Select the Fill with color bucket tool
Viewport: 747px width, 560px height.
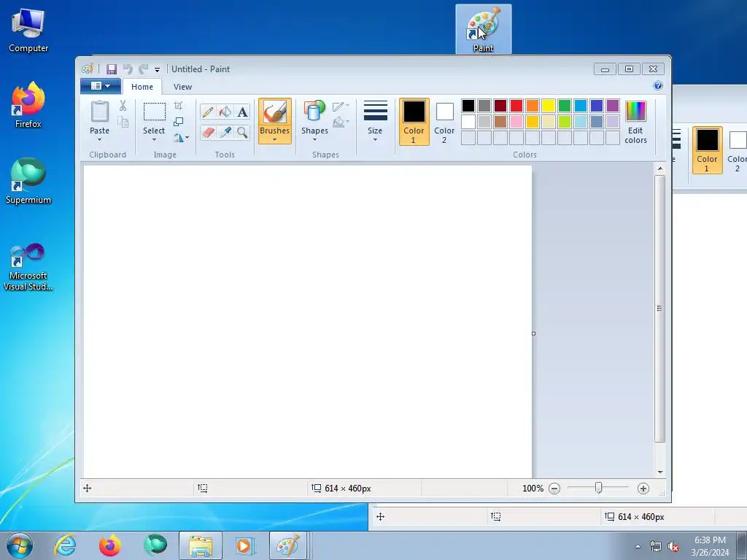[225, 112]
